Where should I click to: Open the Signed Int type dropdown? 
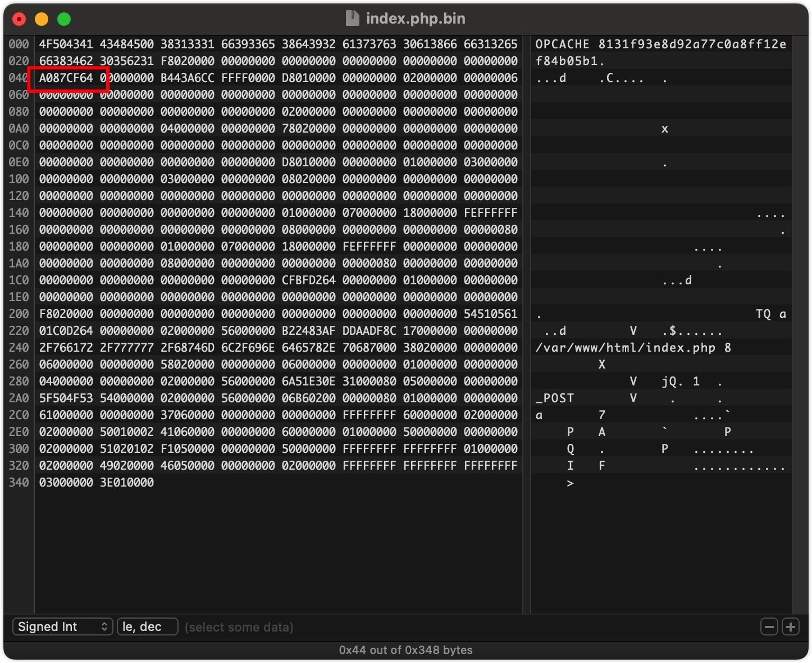pyautogui.click(x=63, y=627)
